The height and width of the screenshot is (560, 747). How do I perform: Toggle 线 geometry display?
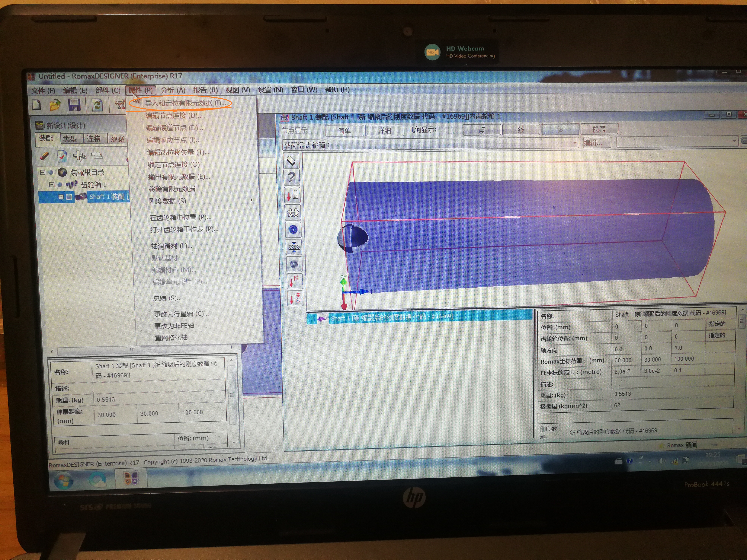click(521, 130)
